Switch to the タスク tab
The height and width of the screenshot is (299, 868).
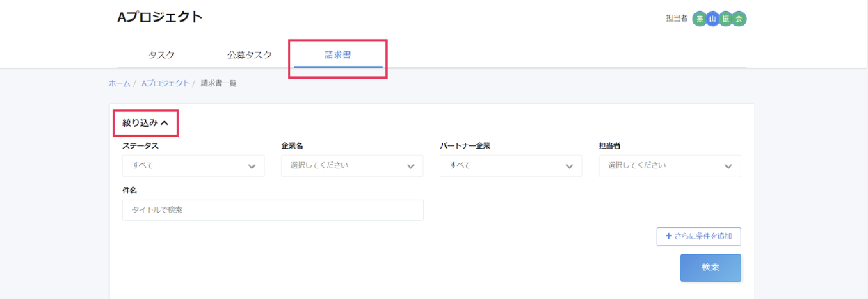(161, 55)
